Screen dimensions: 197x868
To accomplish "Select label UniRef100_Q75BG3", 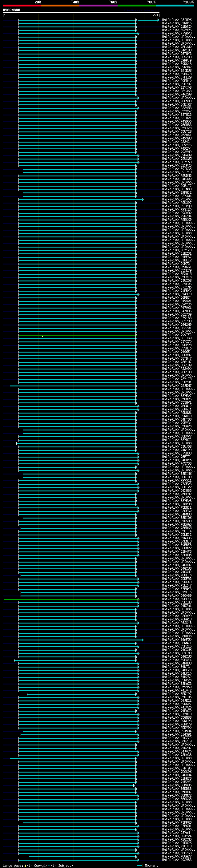I will point(177,453).
